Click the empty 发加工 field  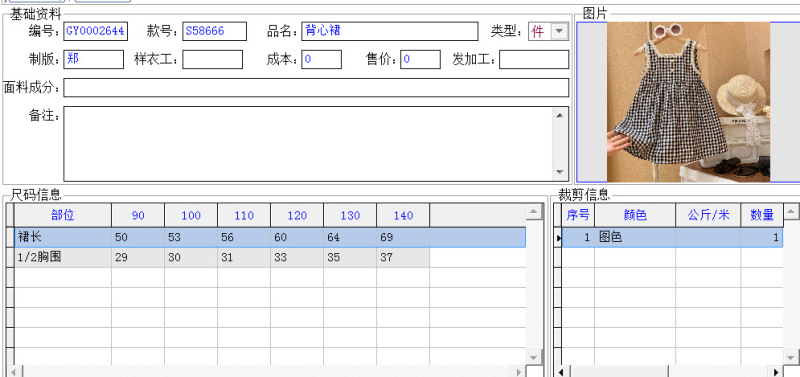pos(534,59)
